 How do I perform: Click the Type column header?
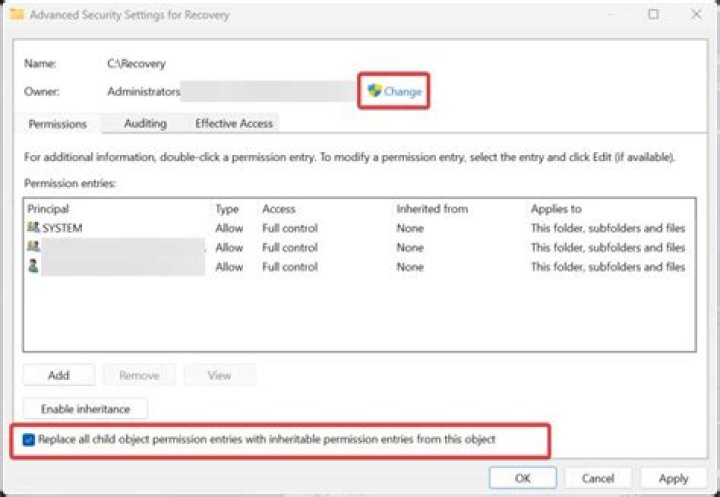pyautogui.click(x=227, y=209)
